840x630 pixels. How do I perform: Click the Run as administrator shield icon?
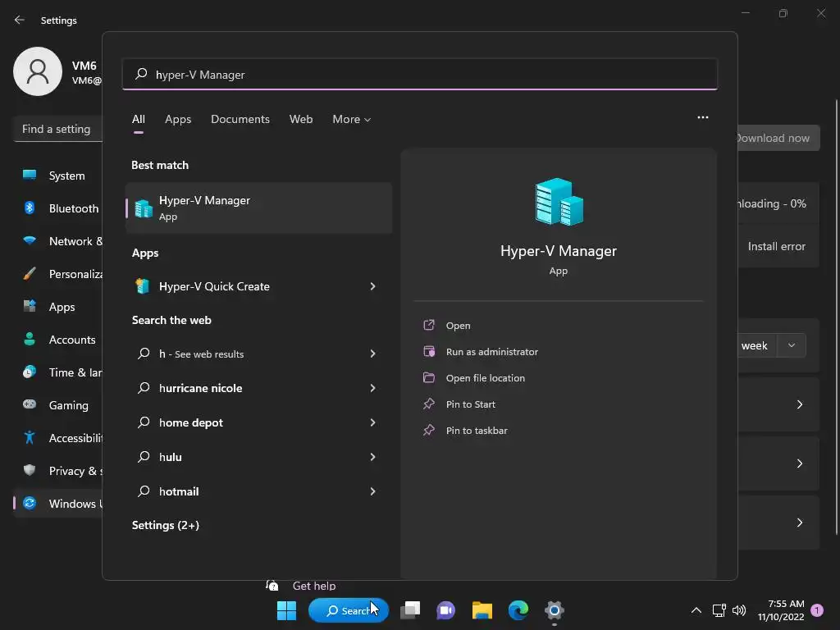tap(429, 351)
